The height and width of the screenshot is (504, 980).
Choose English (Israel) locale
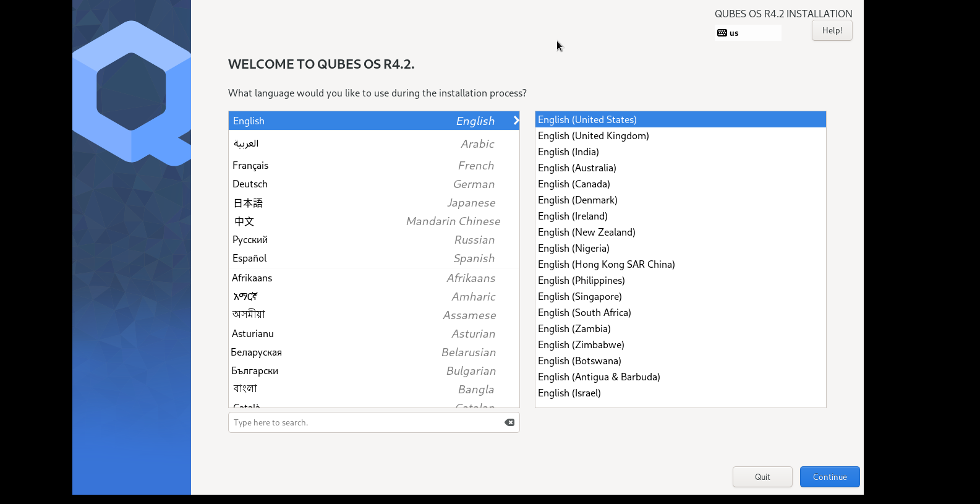click(x=681, y=393)
